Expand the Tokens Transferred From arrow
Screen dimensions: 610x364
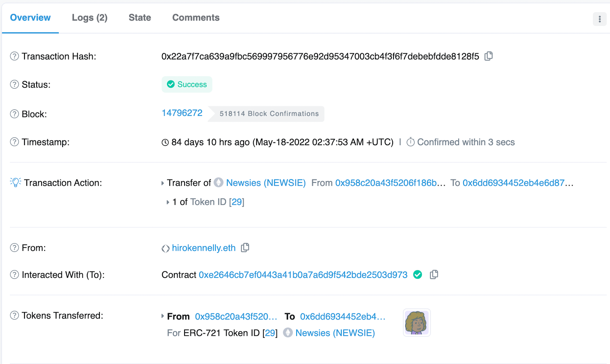[x=163, y=316]
